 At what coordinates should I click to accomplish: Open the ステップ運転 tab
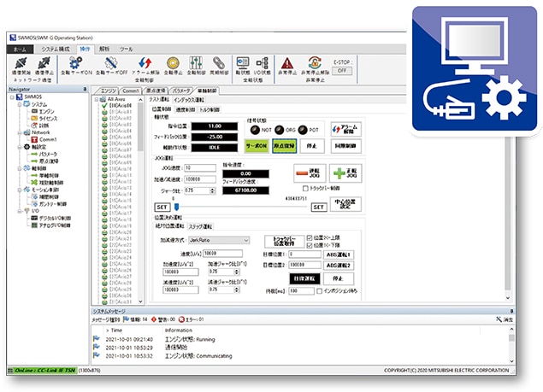pyautogui.click(x=200, y=226)
